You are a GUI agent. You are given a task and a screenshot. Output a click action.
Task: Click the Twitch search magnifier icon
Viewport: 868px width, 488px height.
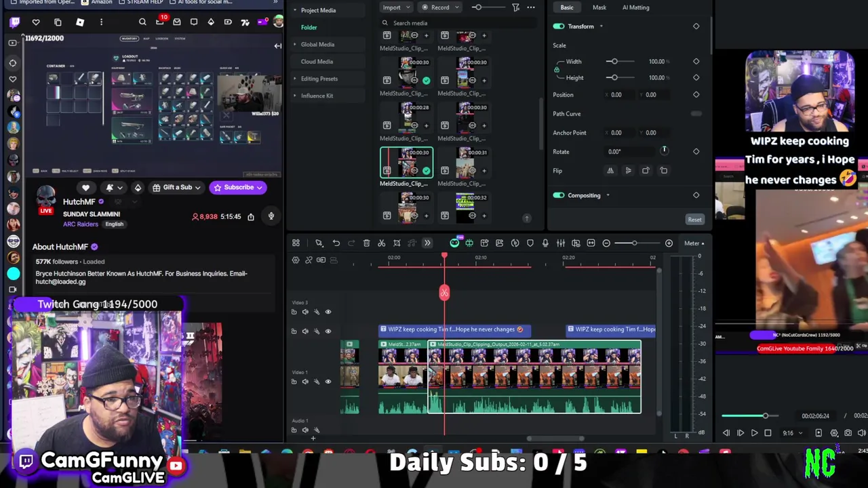[142, 22]
